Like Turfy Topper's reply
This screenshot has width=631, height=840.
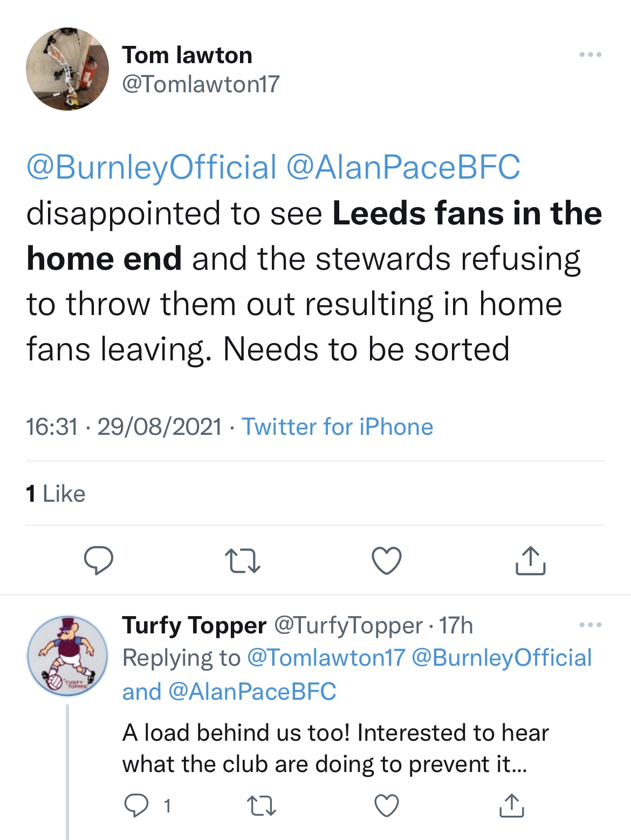(x=387, y=805)
